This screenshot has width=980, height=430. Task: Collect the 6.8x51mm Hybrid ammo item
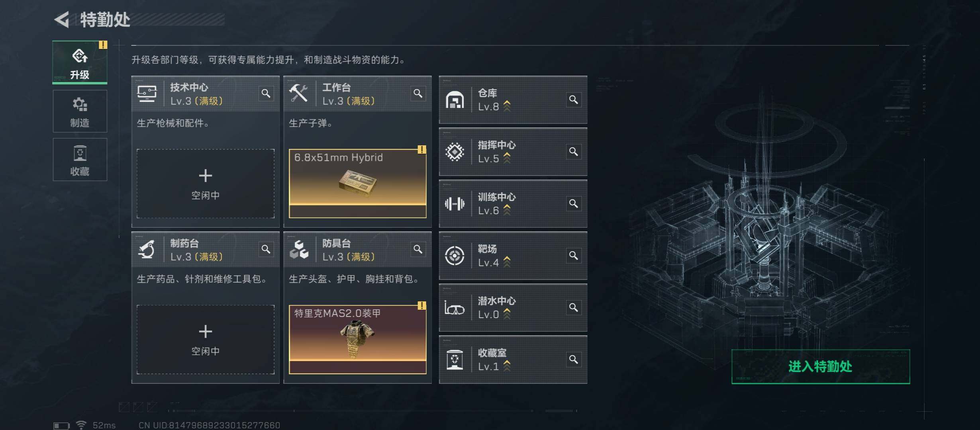(358, 184)
